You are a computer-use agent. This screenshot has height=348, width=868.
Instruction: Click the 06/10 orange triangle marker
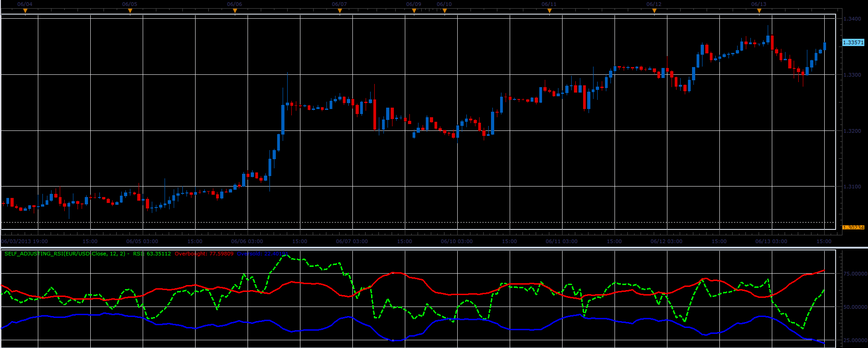coord(444,11)
